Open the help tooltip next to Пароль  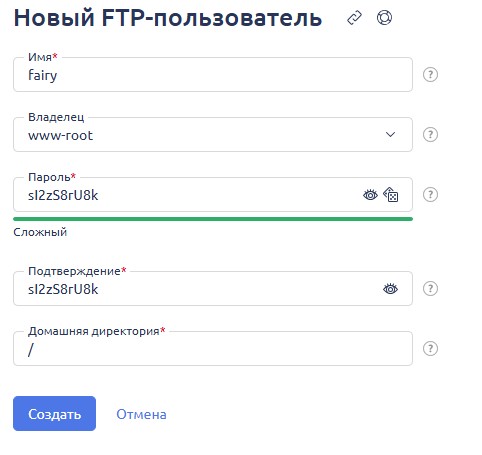[x=430, y=194]
